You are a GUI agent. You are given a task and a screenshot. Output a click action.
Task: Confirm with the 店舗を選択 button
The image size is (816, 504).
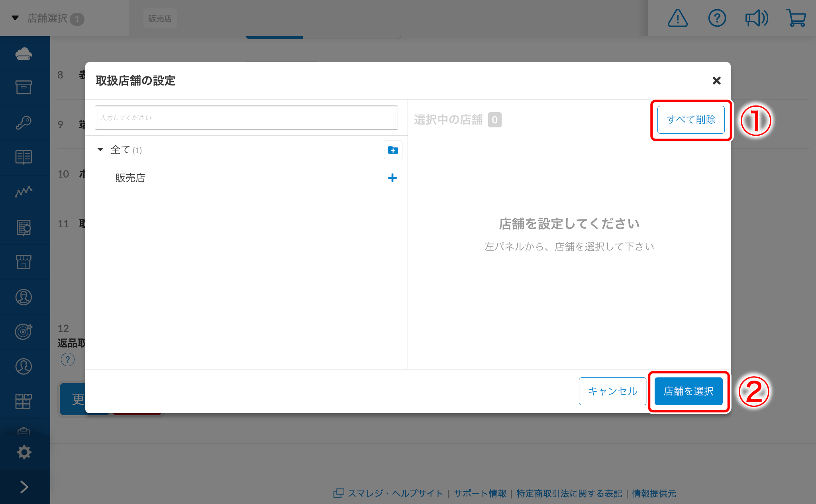pos(688,391)
